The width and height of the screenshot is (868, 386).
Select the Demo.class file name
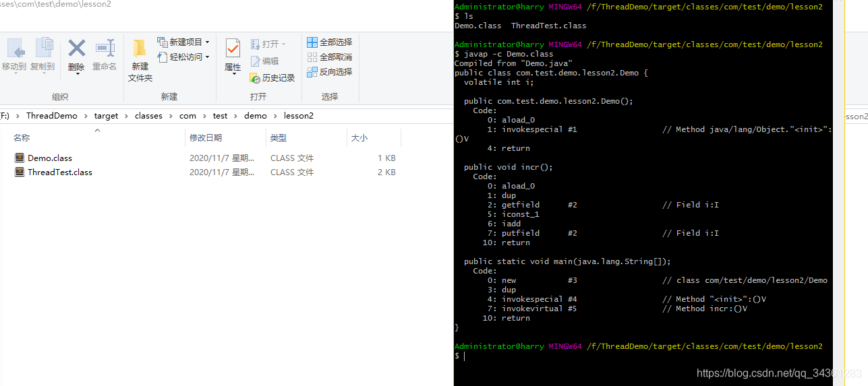click(50, 158)
